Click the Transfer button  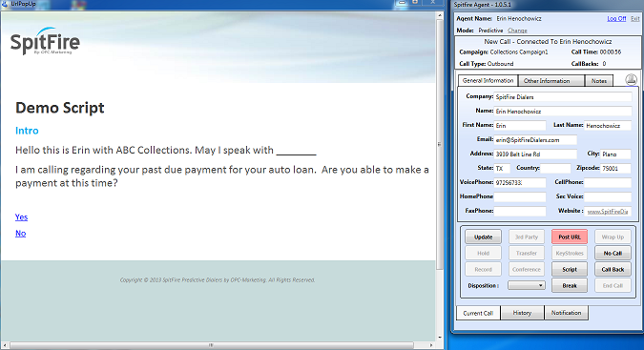[526, 253]
